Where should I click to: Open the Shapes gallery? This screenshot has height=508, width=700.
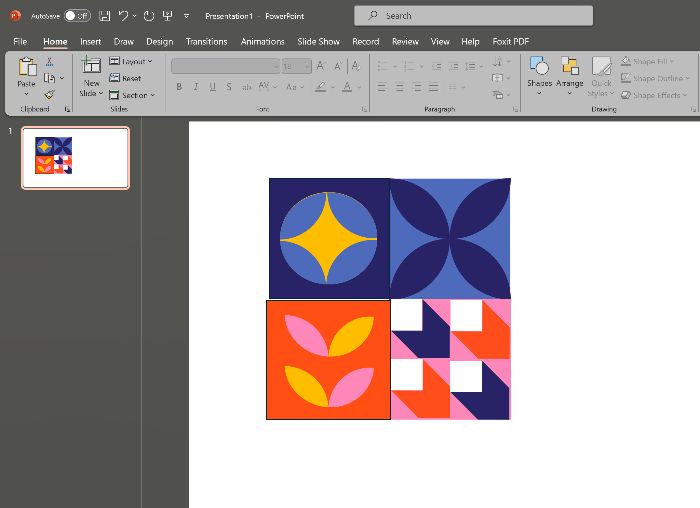(x=539, y=75)
